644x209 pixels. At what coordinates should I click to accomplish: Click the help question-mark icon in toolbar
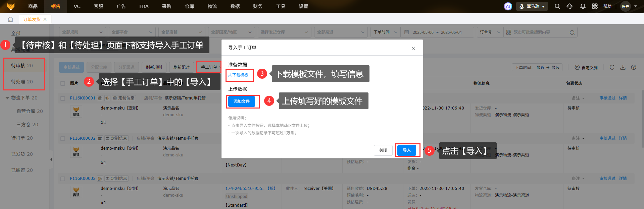click(x=634, y=67)
